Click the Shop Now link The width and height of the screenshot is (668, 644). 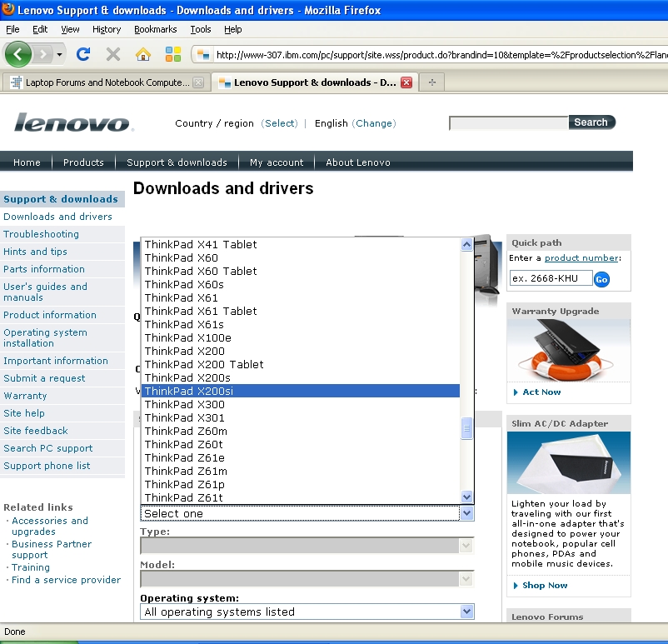coord(545,585)
